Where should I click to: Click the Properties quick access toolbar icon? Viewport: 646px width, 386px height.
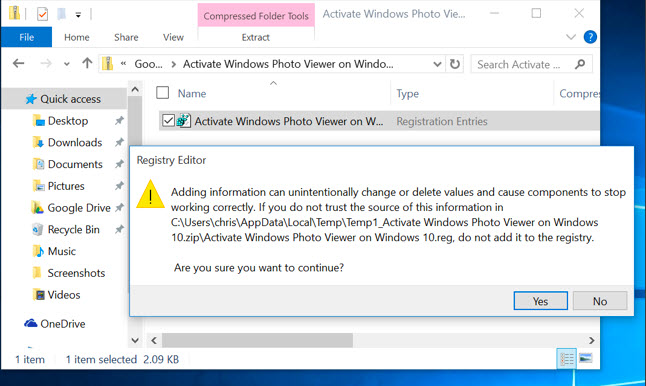(x=42, y=14)
